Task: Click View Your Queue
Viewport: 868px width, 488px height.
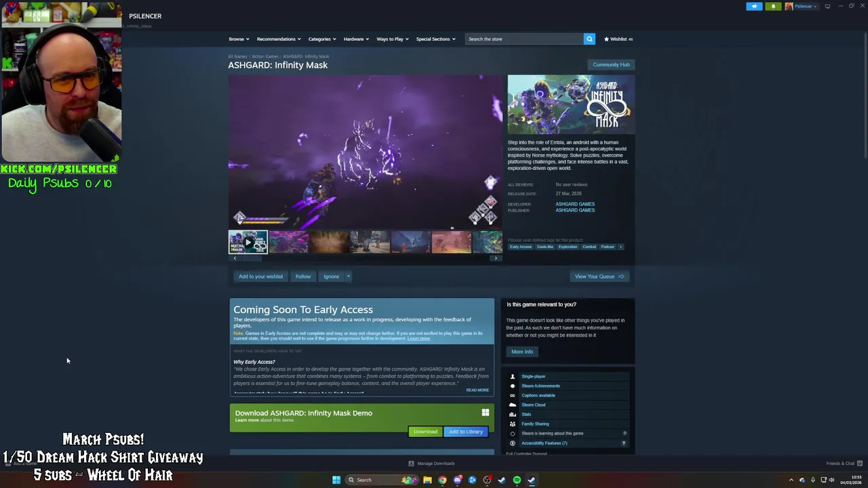Action: point(599,277)
